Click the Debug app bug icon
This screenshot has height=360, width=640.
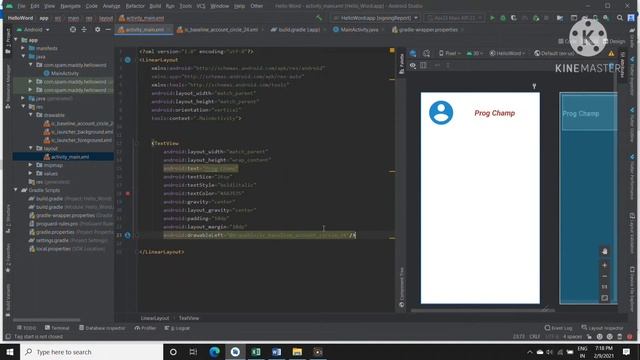pyautogui.click(x=503, y=18)
